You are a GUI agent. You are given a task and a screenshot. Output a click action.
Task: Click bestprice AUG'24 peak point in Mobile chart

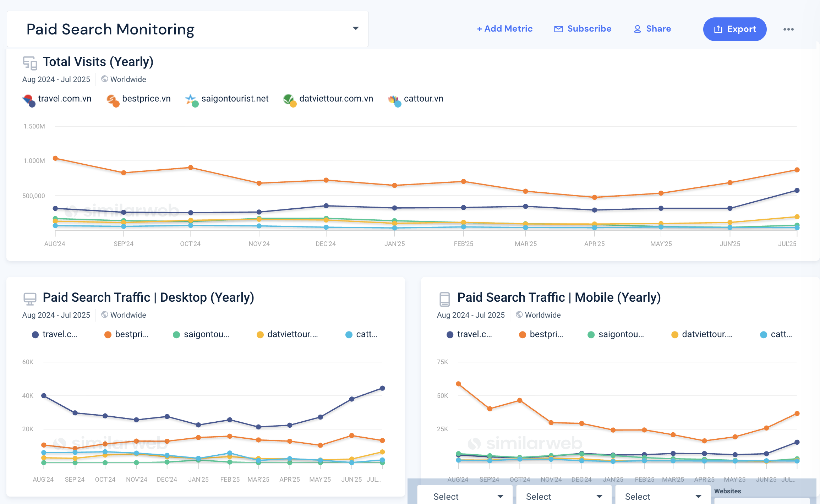[458, 384]
